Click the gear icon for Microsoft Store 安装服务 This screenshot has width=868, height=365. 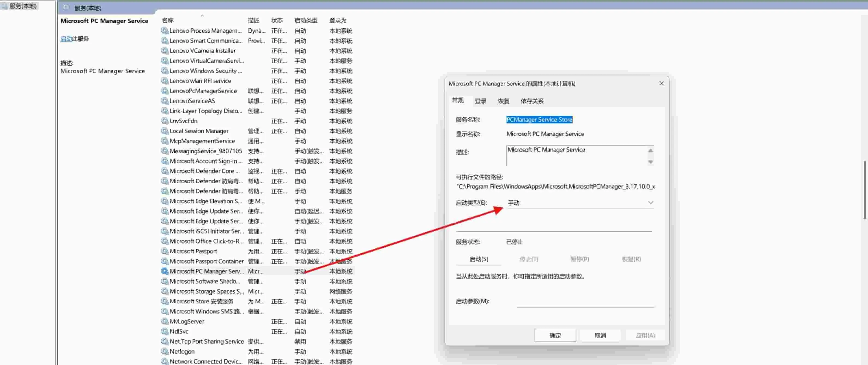(164, 301)
